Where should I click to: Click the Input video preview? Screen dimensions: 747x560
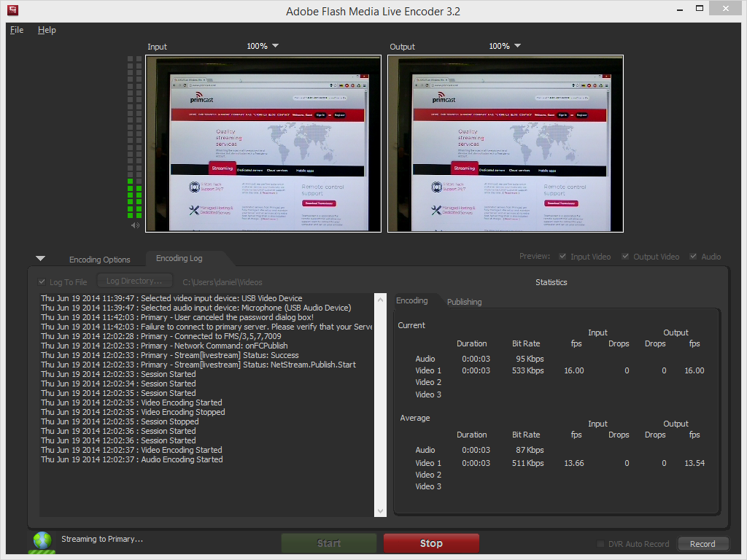click(x=263, y=144)
